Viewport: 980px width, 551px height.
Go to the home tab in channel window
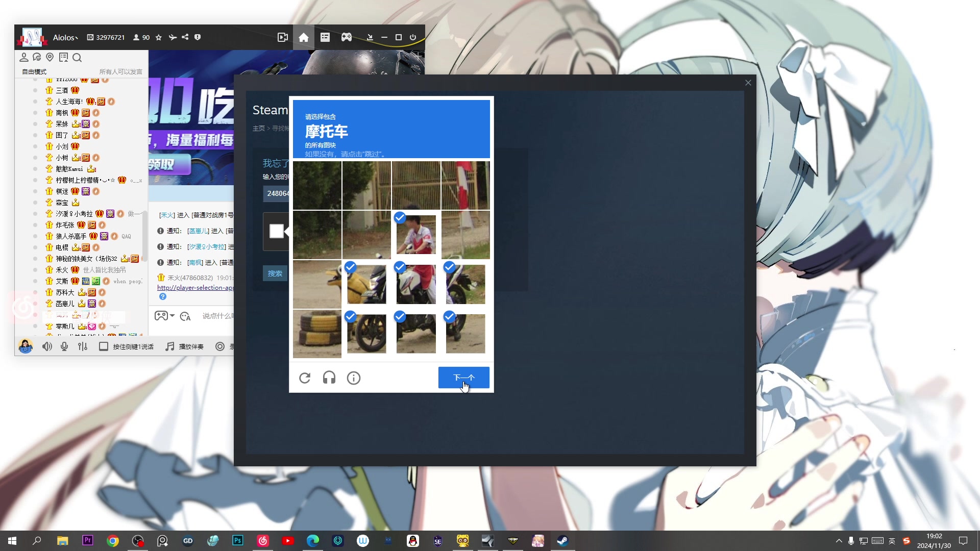pyautogui.click(x=304, y=37)
